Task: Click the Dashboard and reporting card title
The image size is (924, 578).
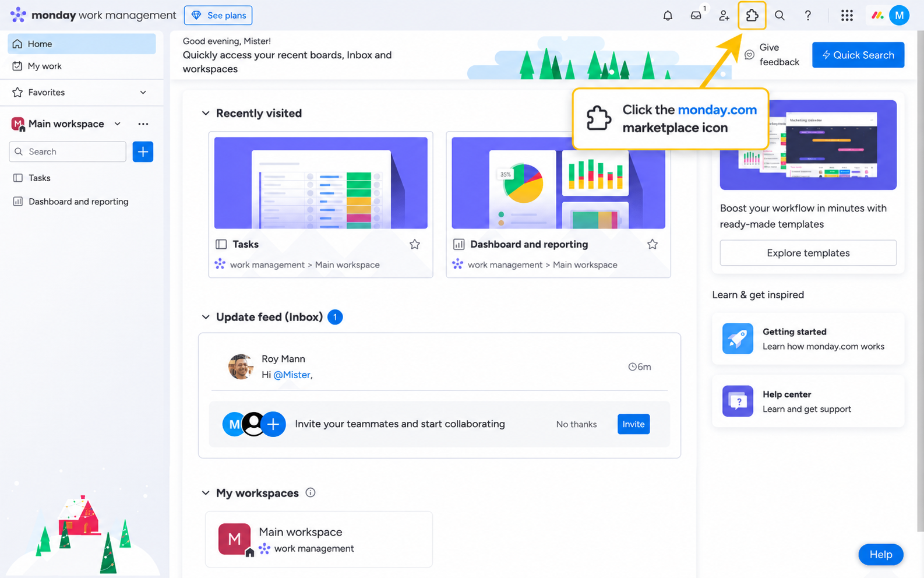Action: [x=529, y=244]
